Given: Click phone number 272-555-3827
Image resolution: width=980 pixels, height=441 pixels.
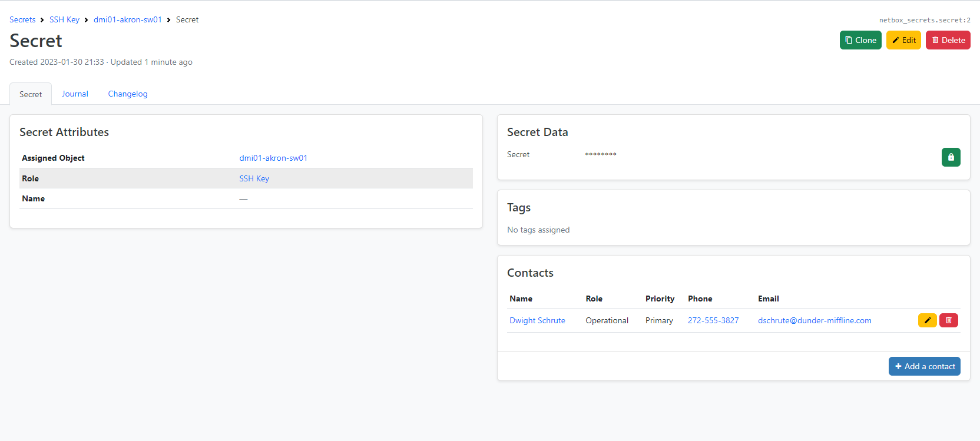Looking at the screenshot, I should coord(713,320).
